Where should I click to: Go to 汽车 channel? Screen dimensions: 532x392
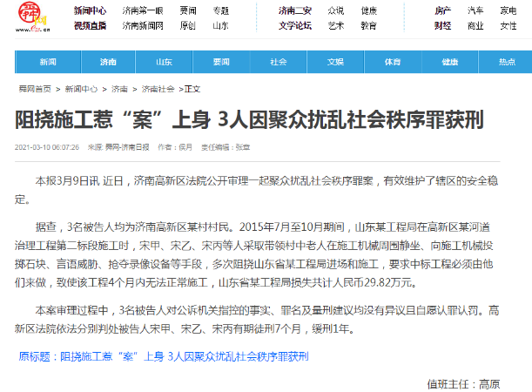point(475,10)
